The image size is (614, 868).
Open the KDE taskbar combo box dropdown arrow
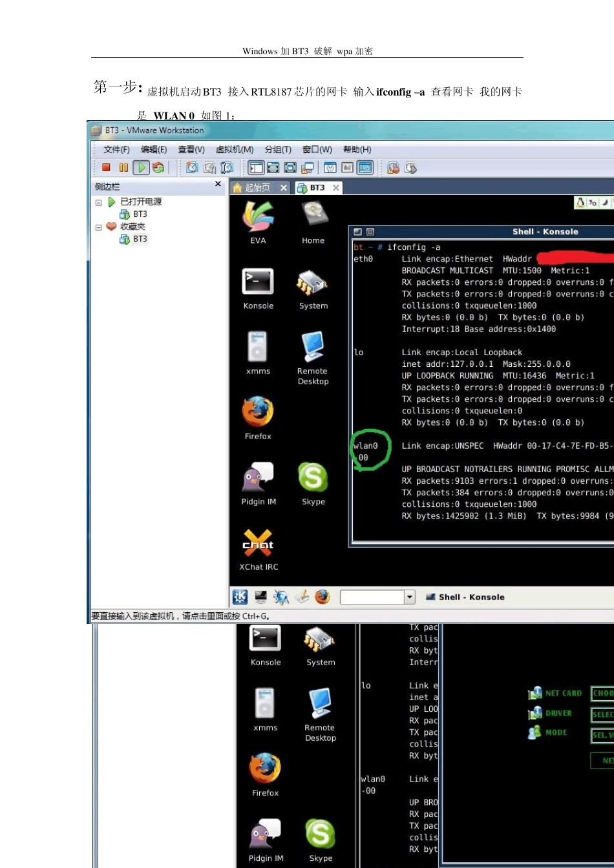pos(410,597)
